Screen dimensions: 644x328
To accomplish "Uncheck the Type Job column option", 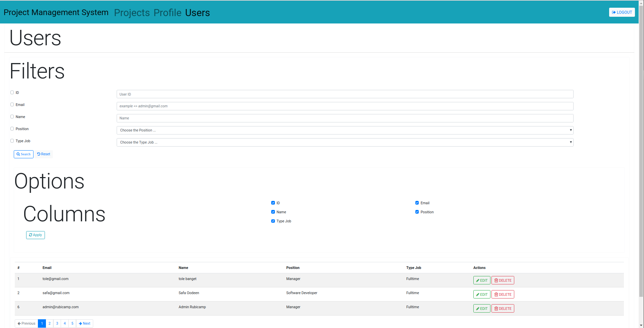I will coord(273,221).
